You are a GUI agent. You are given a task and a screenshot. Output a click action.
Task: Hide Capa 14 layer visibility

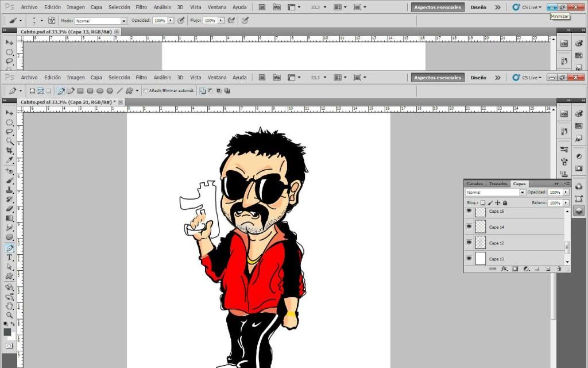click(469, 227)
